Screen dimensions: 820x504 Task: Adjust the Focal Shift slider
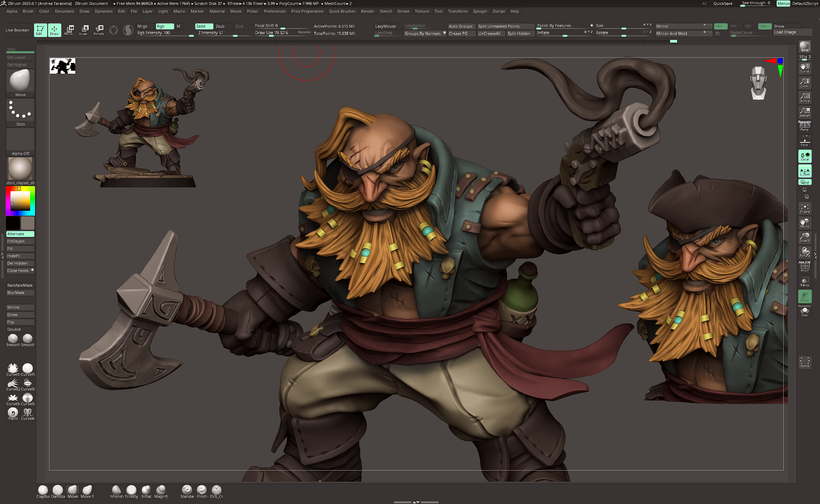[x=282, y=26]
